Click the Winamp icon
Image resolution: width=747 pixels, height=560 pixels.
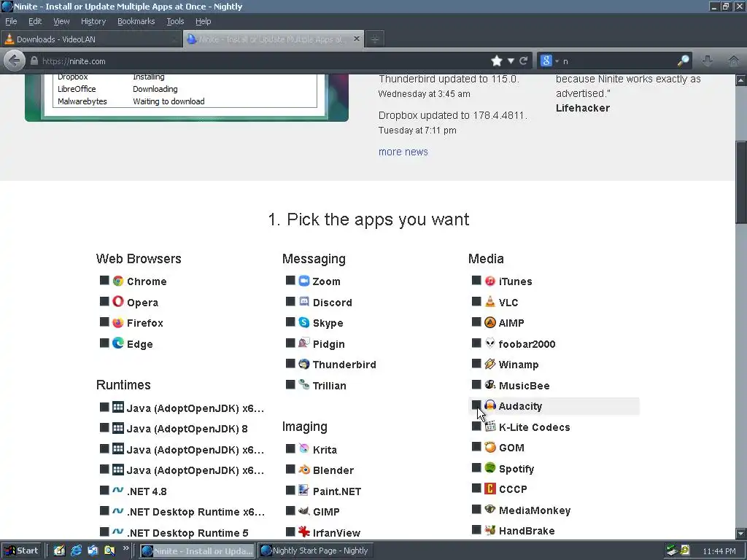(x=490, y=364)
